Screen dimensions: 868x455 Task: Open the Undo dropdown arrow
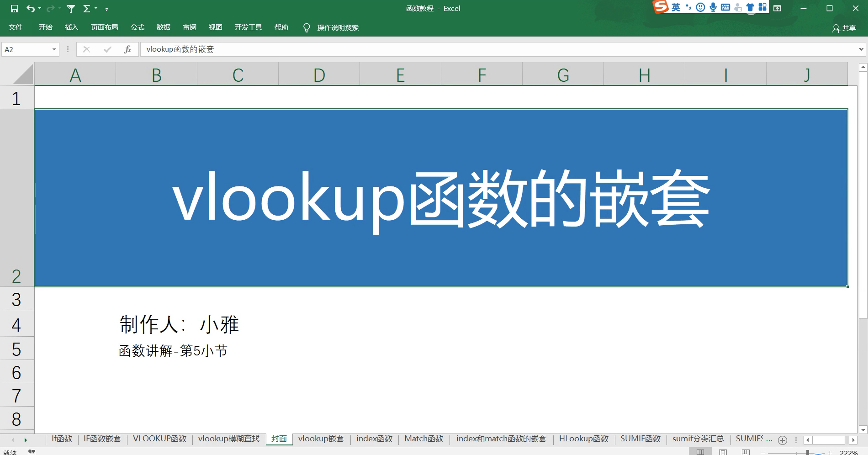coord(39,8)
